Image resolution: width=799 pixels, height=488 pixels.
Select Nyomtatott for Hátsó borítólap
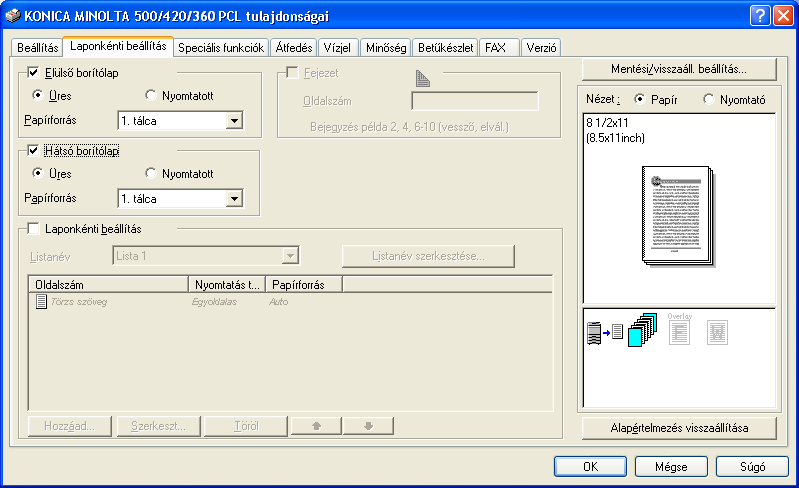(x=150, y=173)
